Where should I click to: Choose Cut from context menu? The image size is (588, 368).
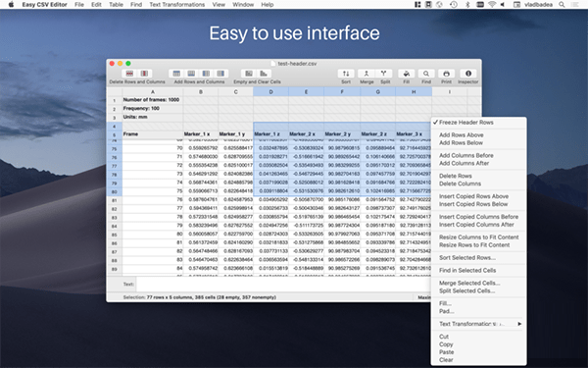coord(479,337)
